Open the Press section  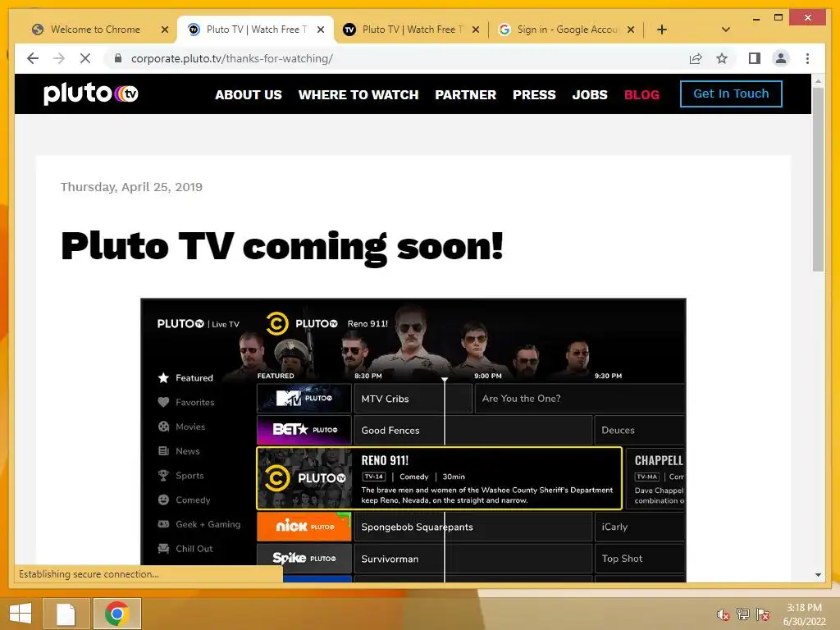coord(534,95)
